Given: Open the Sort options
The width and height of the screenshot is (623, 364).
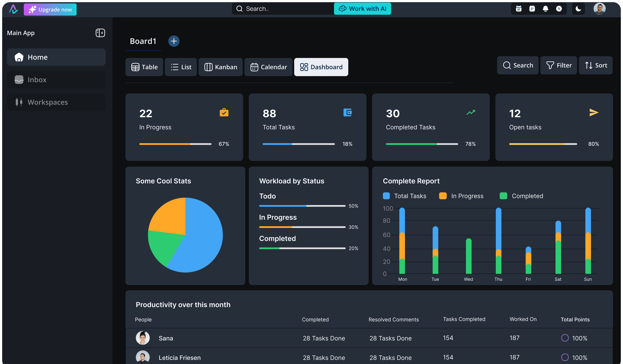Looking at the screenshot, I should point(596,65).
